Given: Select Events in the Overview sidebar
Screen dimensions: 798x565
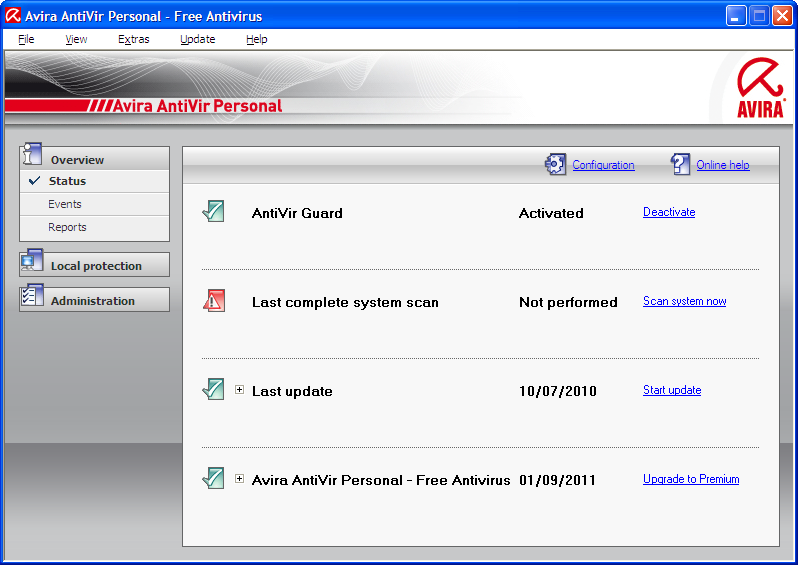Looking at the screenshot, I should [65, 204].
